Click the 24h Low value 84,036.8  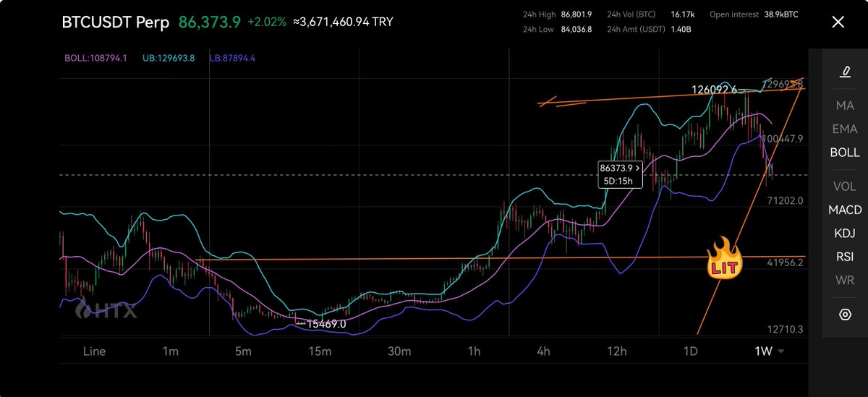tap(576, 29)
